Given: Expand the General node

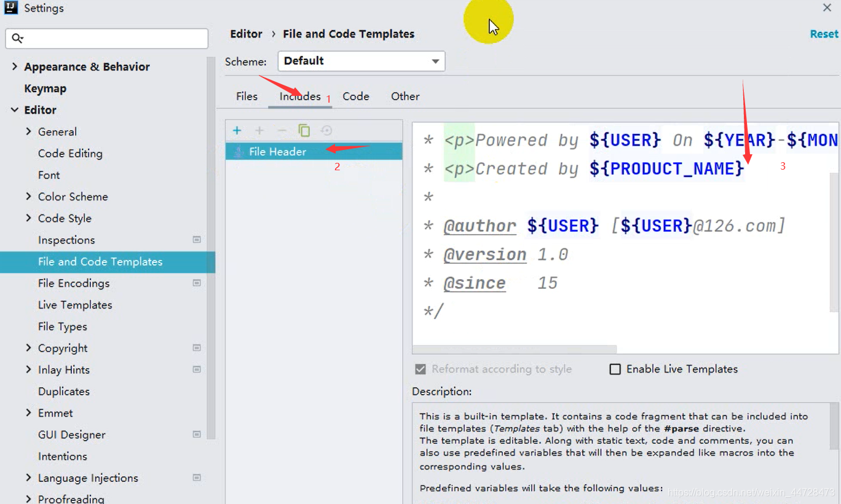Looking at the screenshot, I should tap(28, 132).
